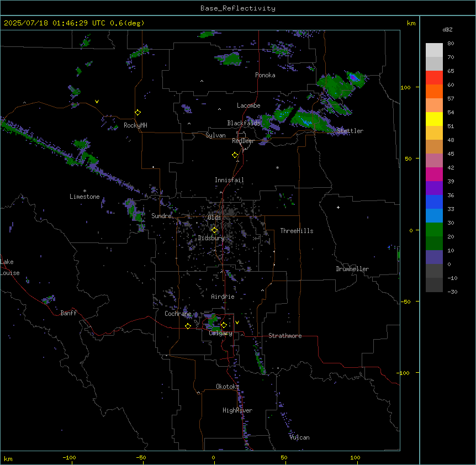The height and width of the screenshot is (465, 476).
Task: Click the -30 value on the dBZ legend
Action: coord(452,292)
